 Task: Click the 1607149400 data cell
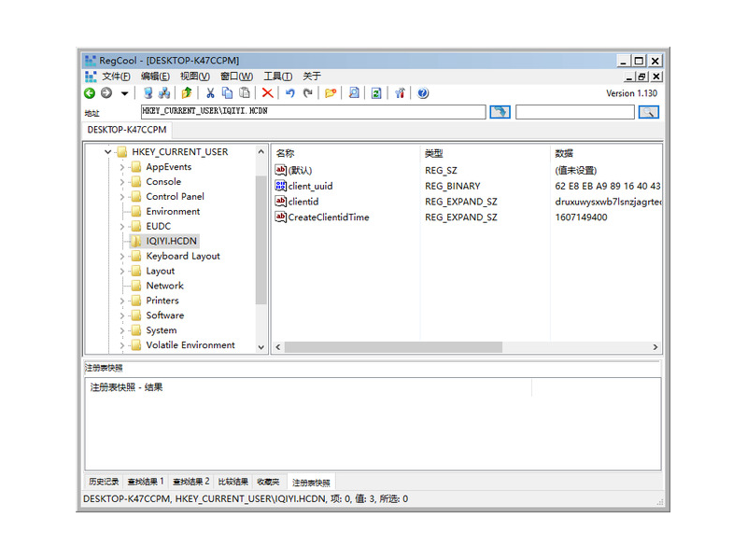(x=581, y=217)
